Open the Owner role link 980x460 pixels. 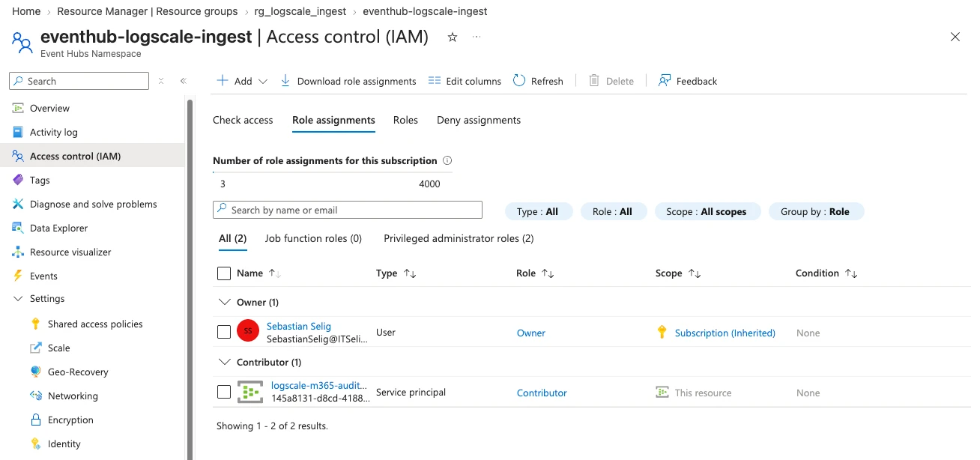pos(531,333)
